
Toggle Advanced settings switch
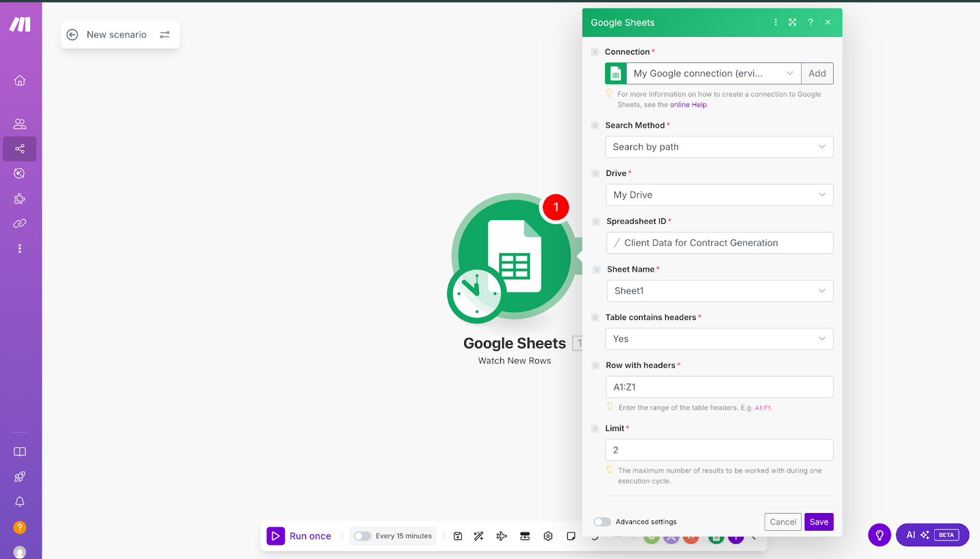(x=603, y=522)
